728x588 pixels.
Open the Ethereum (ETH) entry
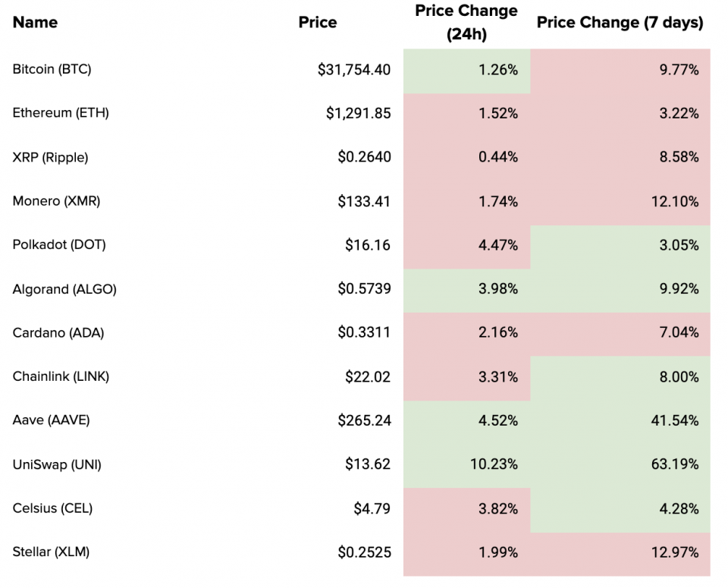(x=61, y=113)
